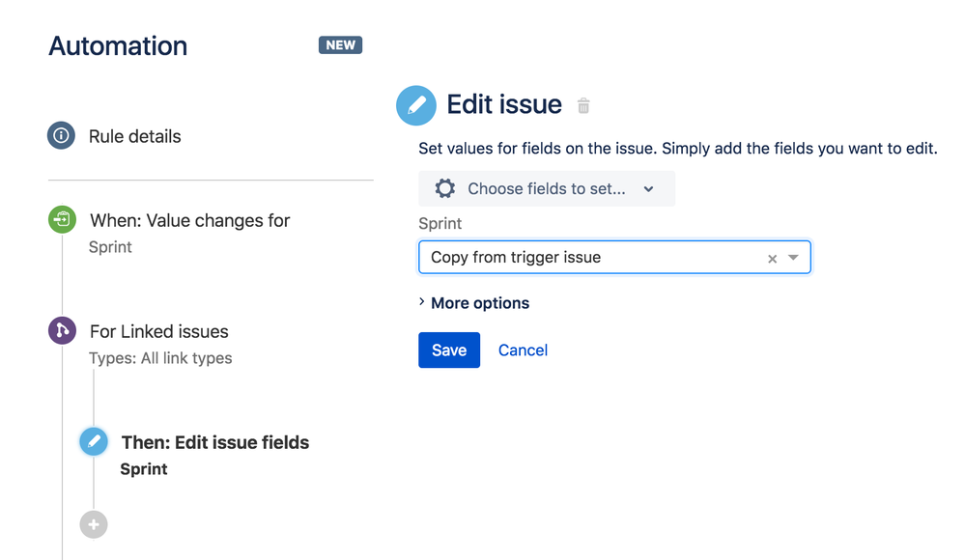Select the green trigger icon for value changes
Image resolution: width=965 pixels, height=560 pixels.
(x=61, y=219)
